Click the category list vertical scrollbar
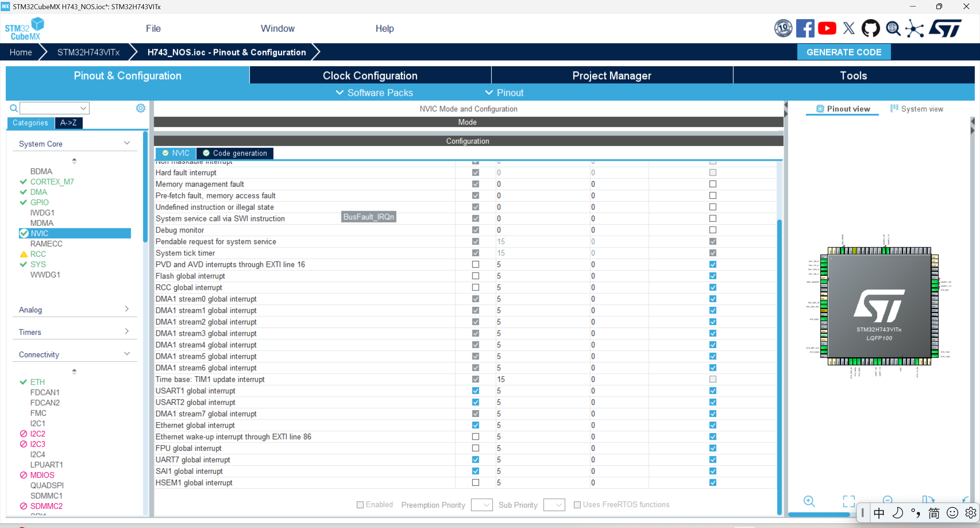980x528 pixels. tap(145, 187)
